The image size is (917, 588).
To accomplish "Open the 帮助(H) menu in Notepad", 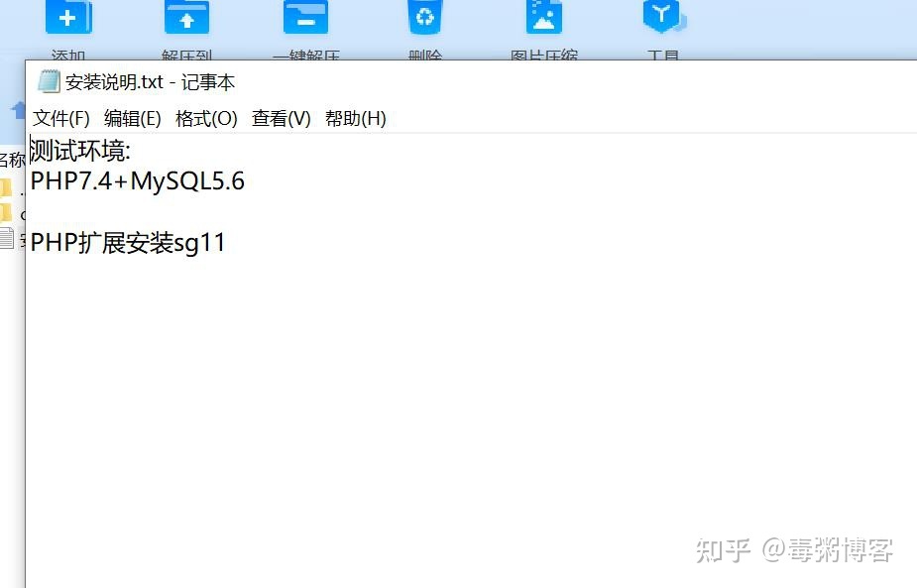I will (356, 118).
